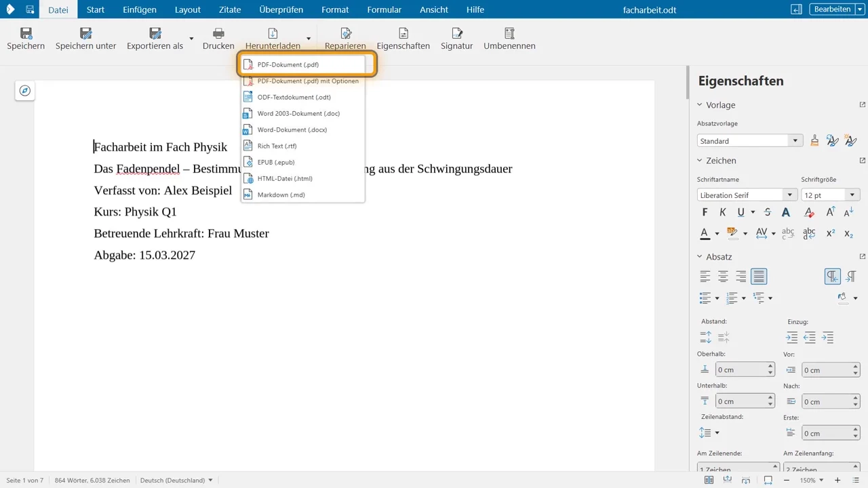Open document Eigenschaften from the toolbar

tap(403, 39)
